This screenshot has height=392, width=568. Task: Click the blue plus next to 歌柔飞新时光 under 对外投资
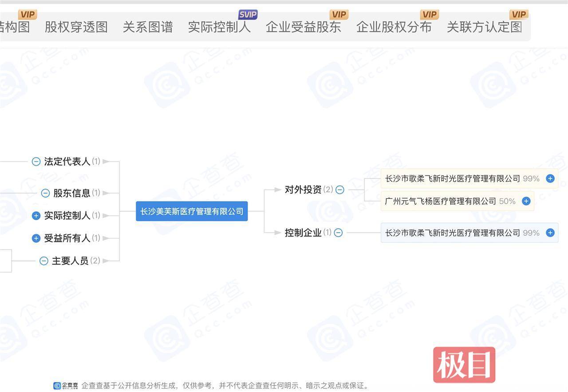(550, 178)
